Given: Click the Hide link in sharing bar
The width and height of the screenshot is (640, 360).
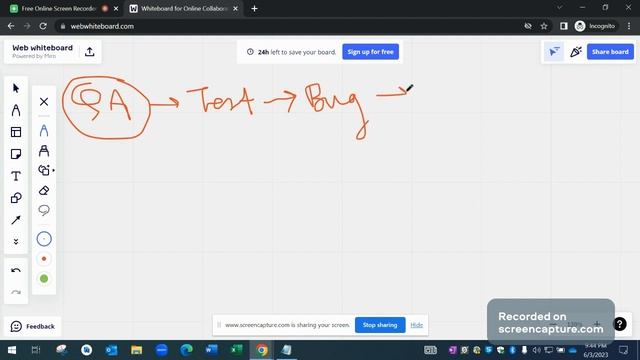Looking at the screenshot, I should tap(416, 325).
